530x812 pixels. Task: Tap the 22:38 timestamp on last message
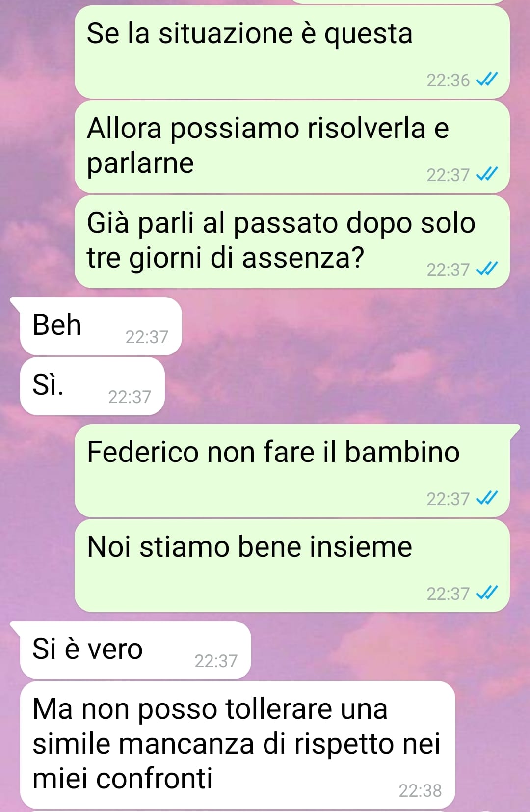click(420, 791)
